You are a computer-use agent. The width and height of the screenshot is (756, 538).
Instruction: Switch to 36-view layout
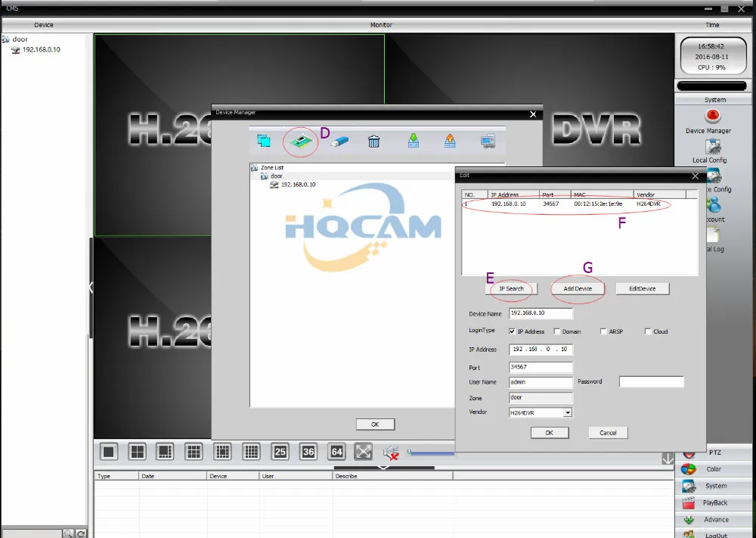tap(308, 452)
